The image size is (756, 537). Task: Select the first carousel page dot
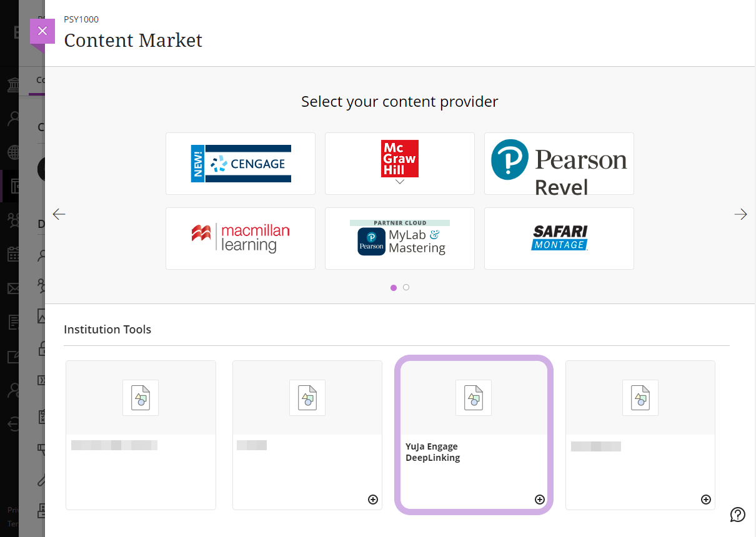click(394, 288)
